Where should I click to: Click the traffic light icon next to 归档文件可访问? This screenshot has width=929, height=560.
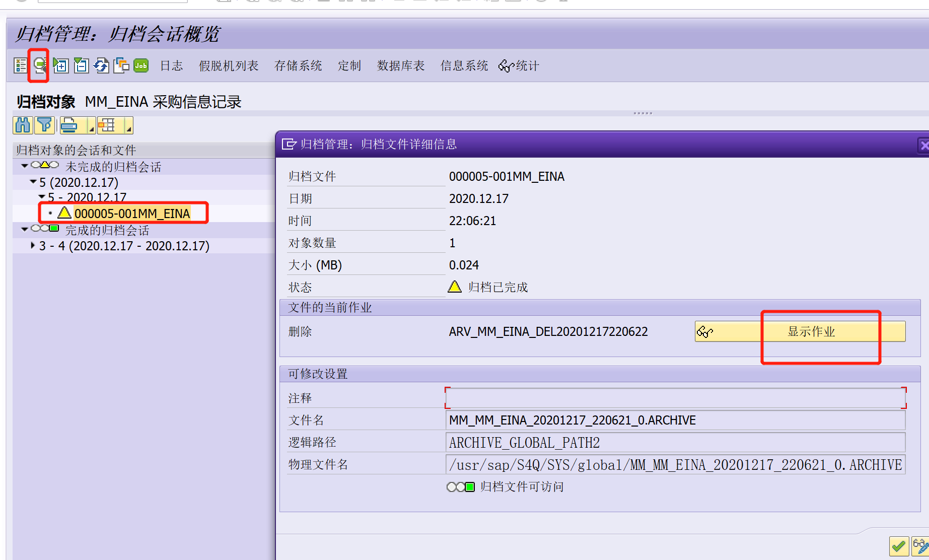(460, 487)
